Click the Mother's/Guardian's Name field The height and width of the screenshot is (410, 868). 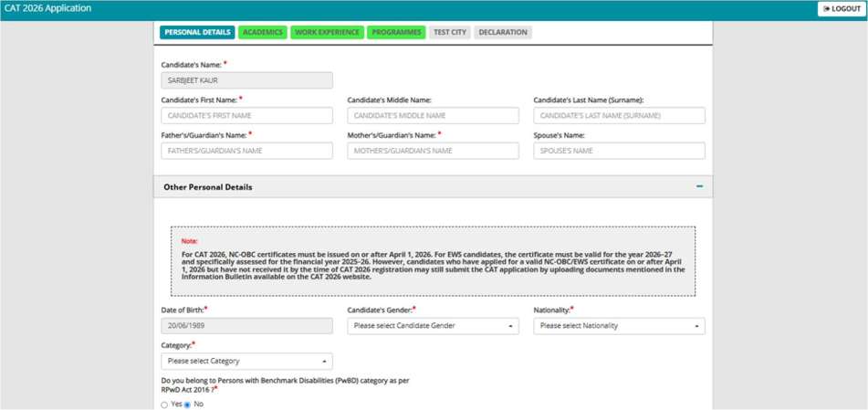[433, 151]
